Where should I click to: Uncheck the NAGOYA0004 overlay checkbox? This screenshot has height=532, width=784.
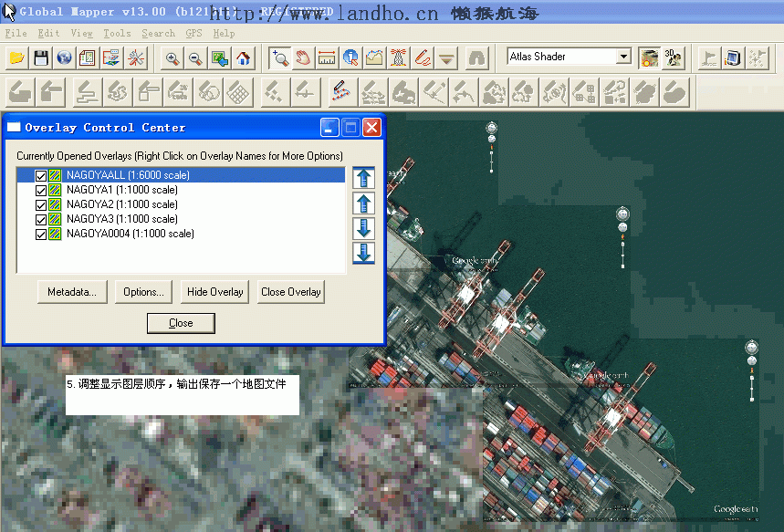click(41, 234)
